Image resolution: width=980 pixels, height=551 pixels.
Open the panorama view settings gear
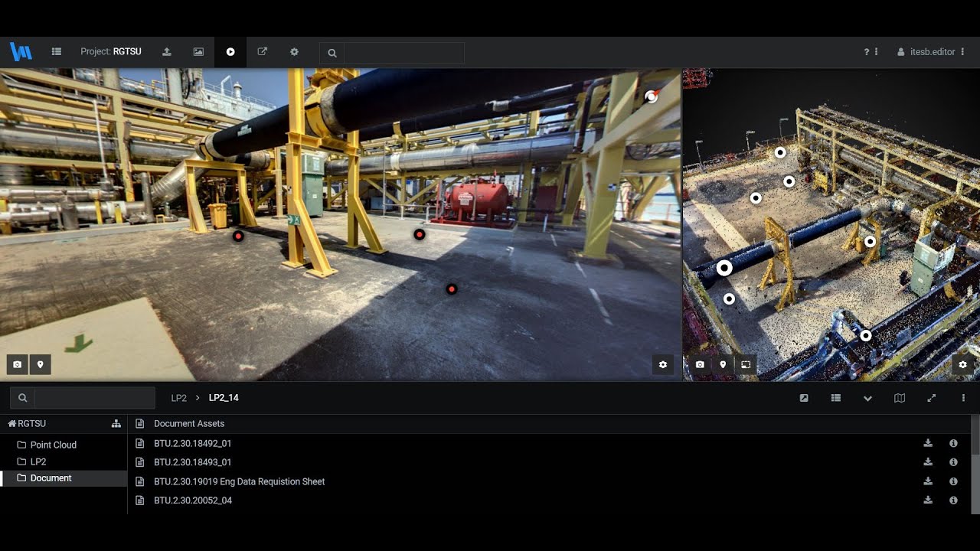[x=663, y=364]
